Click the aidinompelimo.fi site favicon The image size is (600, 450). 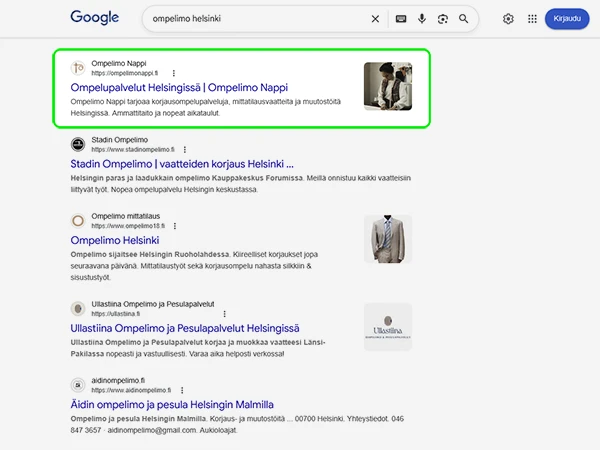pyautogui.click(x=78, y=385)
